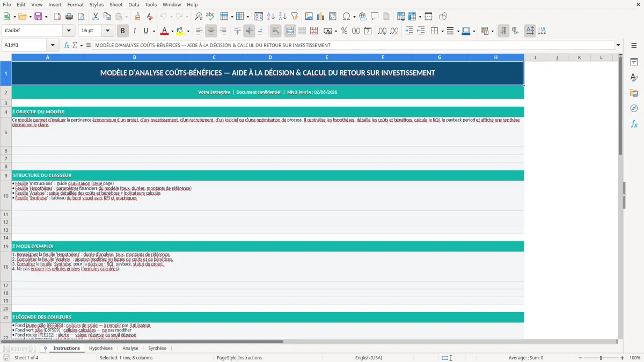Adjust the zoom slider handle
Viewport: 644px width, 362px height.
pyautogui.click(x=601, y=358)
